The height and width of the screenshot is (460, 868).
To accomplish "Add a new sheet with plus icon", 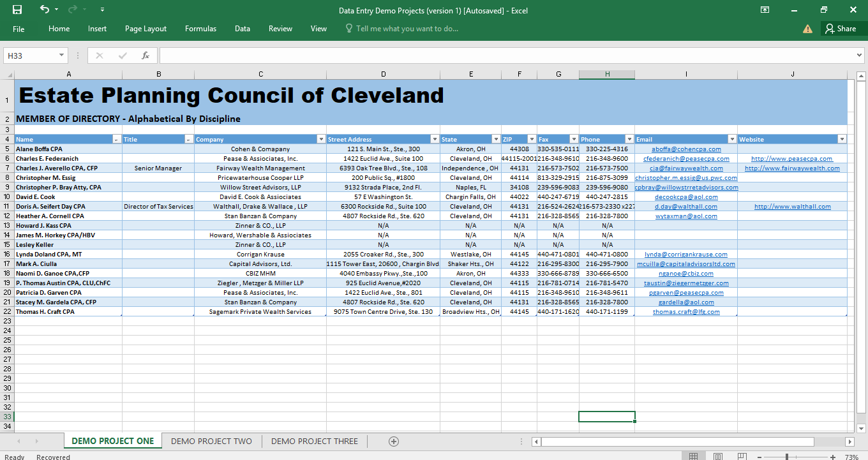I will pyautogui.click(x=394, y=441).
